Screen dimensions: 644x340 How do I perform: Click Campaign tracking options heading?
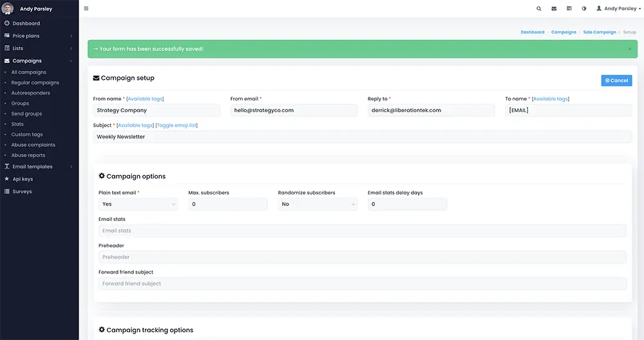tap(150, 330)
